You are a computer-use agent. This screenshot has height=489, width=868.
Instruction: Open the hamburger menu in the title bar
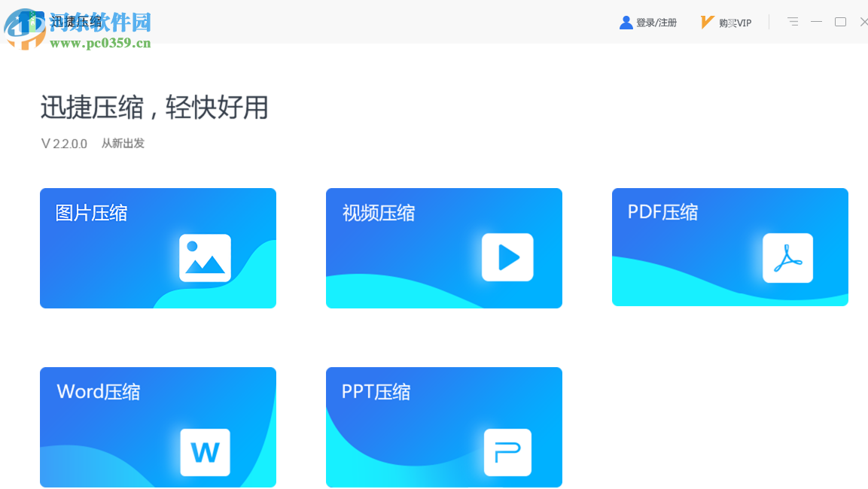click(792, 22)
